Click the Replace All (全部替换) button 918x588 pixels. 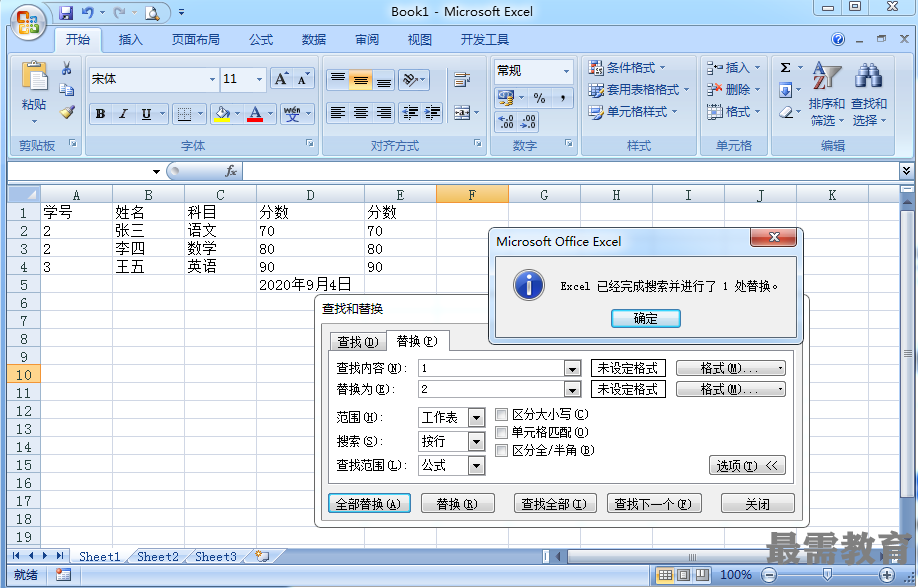coord(368,504)
